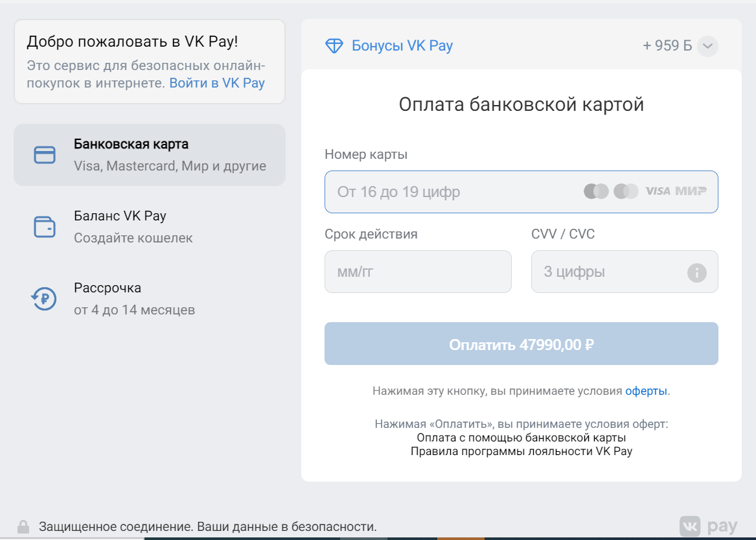Open the оферты terms link
The width and height of the screenshot is (756, 540).
click(646, 391)
